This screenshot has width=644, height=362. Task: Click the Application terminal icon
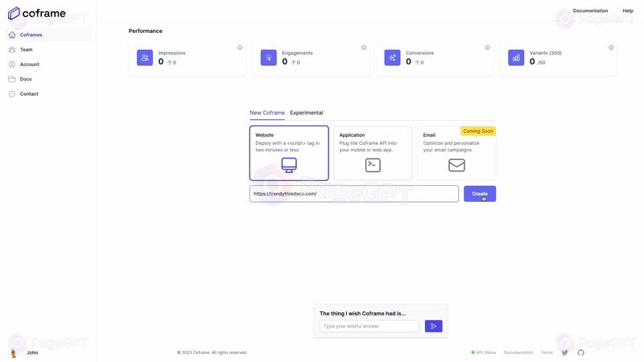click(x=373, y=166)
